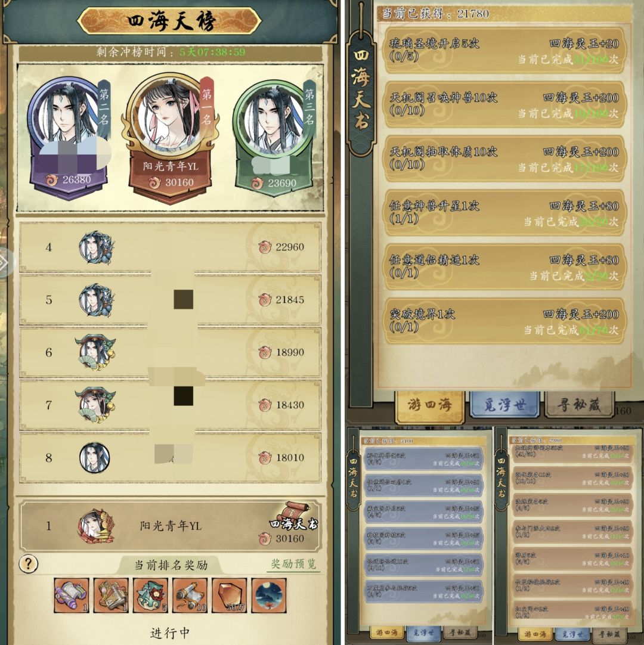Open the 奖励预览 link
The height and width of the screenshot is (645, 644).
293,563
